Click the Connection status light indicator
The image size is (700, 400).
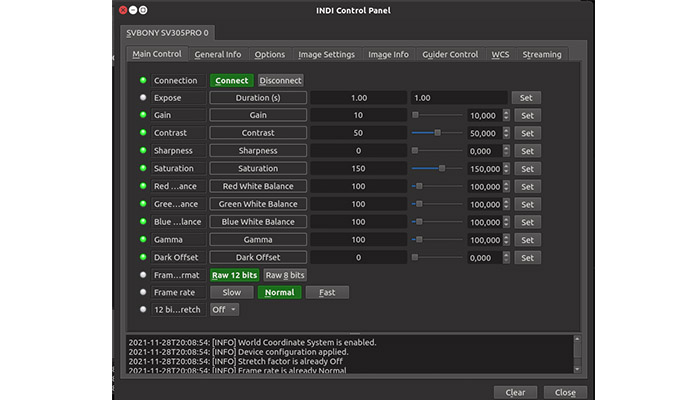click(x=143, y=80)
